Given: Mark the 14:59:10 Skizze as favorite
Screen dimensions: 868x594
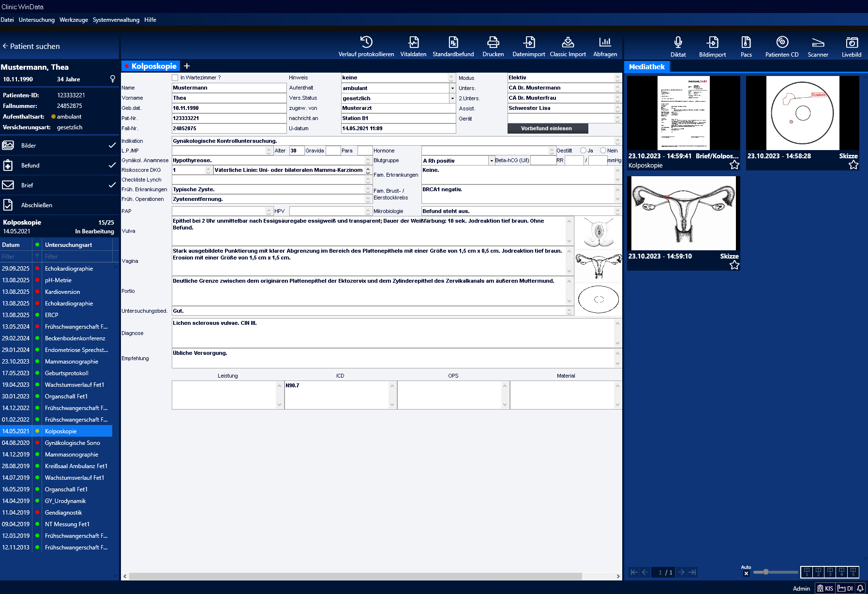Looking at the screenshot, I should click(734, 265).
